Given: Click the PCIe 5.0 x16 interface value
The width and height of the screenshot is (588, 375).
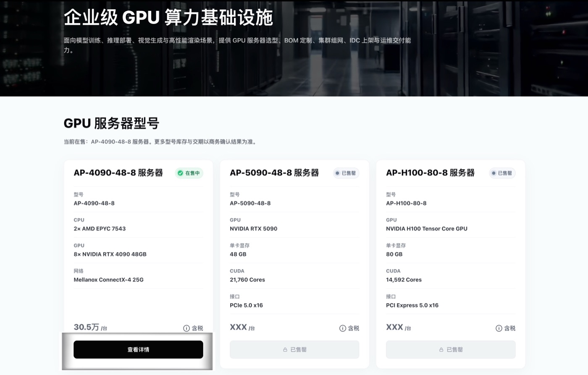Looking at the screenshot, I should [x=247, y=305].
